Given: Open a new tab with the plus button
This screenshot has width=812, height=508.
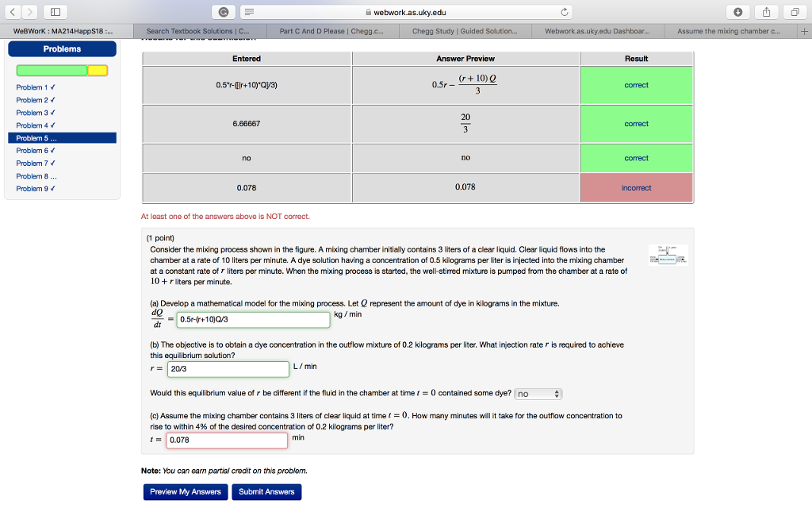Looking at the screenshot, I should point(805,31).
